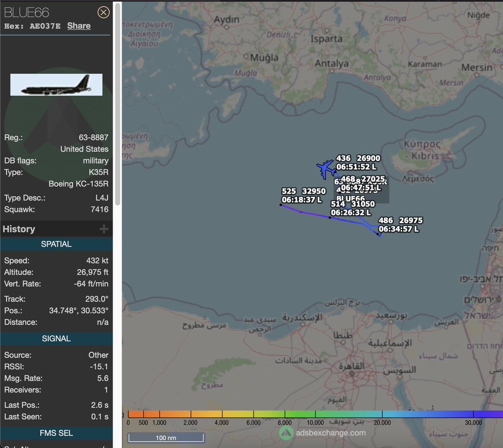Image resolution: width=503 pixels, height=448 pixels.
Task: Click the Last Seen value 0.1 s
Action: [100, 417]
